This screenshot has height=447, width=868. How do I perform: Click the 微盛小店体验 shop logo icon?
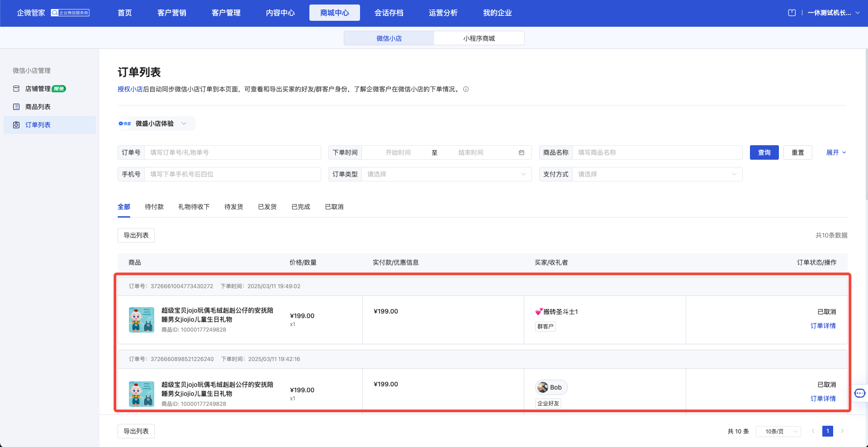pos(125,124)
